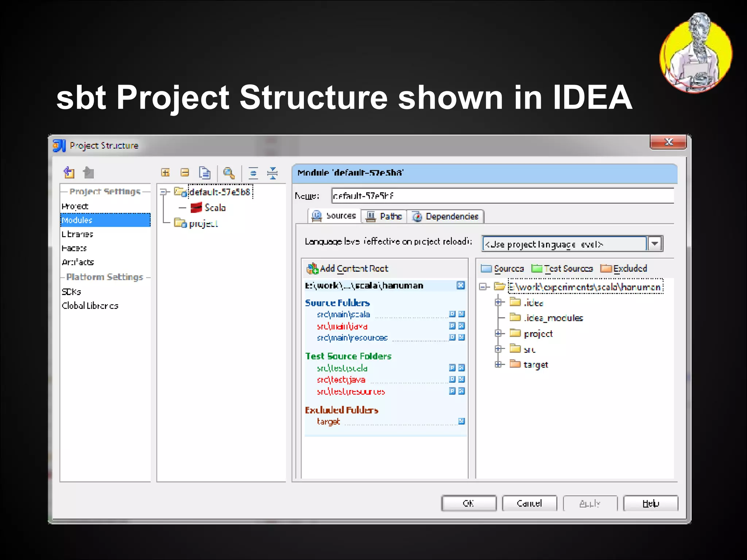Click the collapse all tree icon
The image size is (747, 560).
click(272, 173)
